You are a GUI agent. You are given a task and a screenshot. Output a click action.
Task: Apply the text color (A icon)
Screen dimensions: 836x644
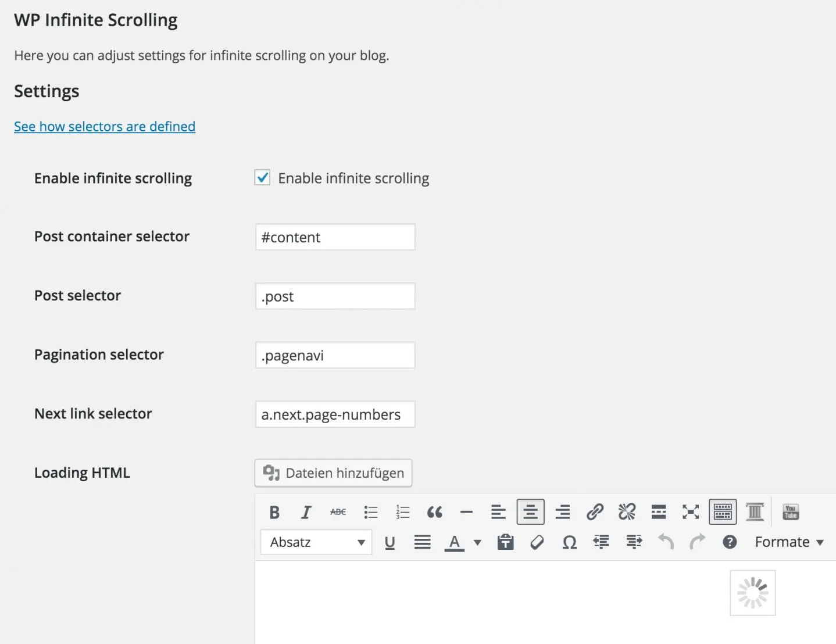coord(455,542)
